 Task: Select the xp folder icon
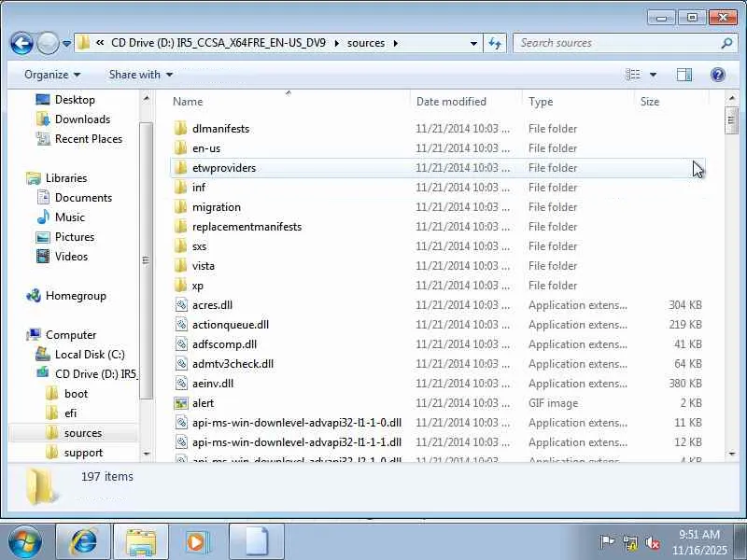180,286
